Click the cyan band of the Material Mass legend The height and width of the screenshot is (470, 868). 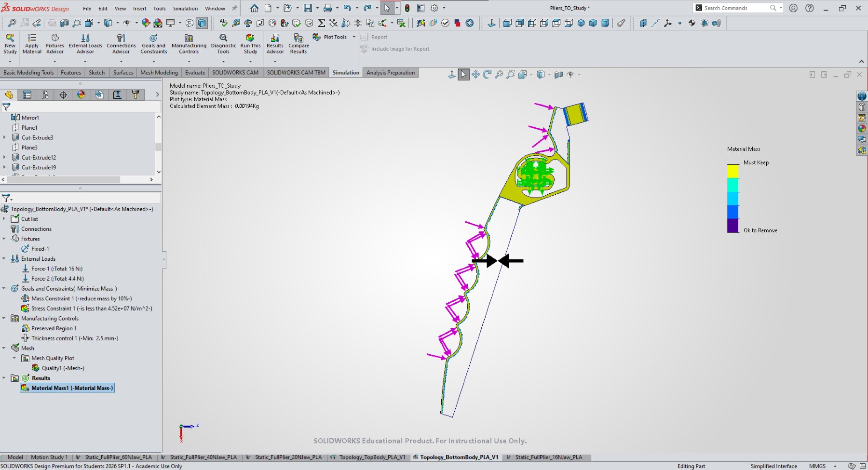click(x=732, y=199)
